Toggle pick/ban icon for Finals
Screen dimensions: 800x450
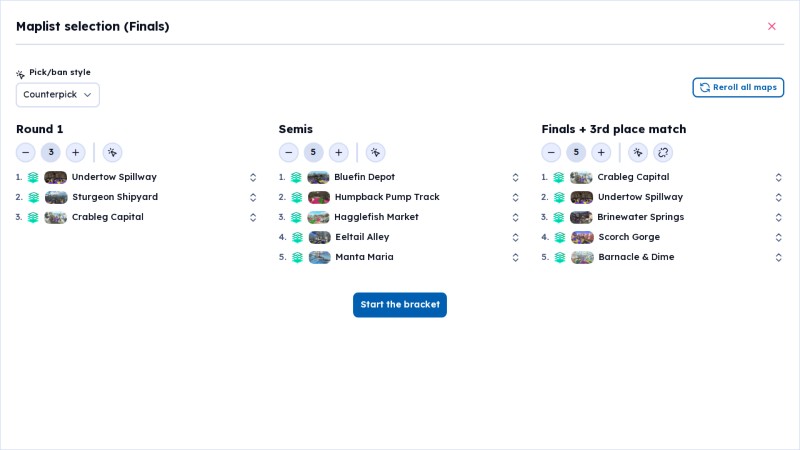coord(638,153)
